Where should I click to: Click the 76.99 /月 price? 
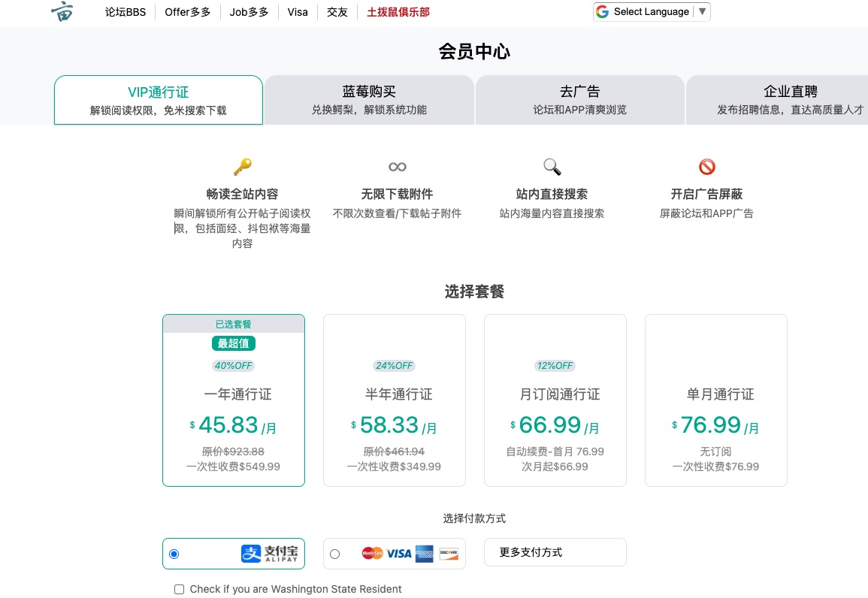pyautogui.click(x=715, y=425)
